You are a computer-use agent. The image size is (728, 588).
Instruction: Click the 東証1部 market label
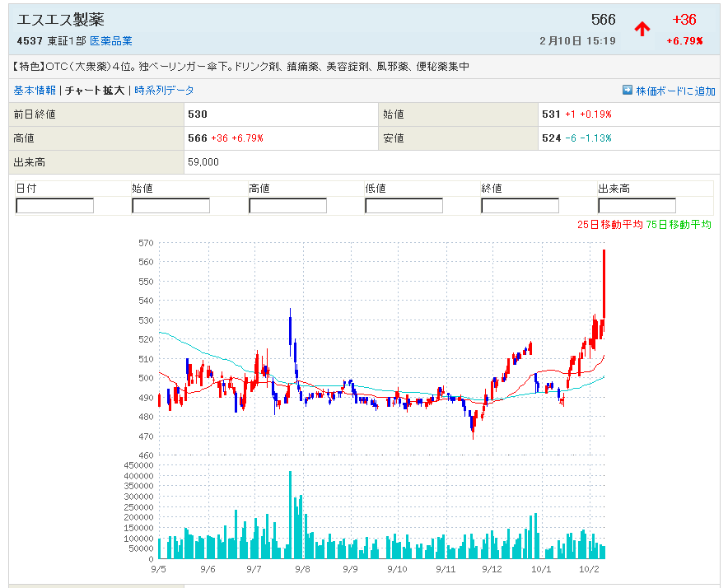[x=67, y=41]
